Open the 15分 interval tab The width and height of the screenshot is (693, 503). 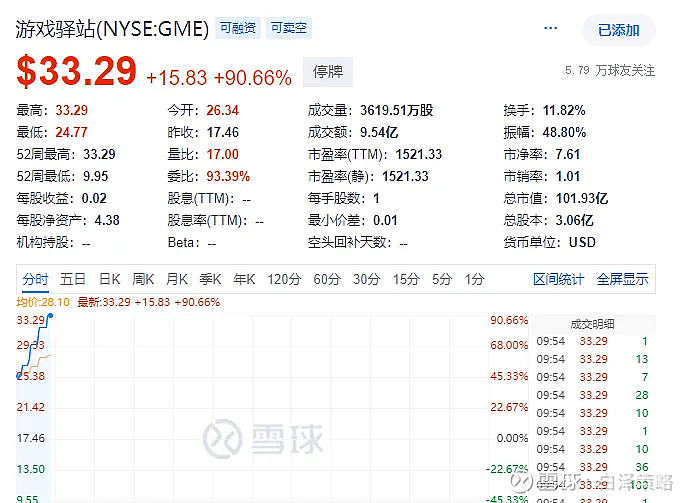406,279
